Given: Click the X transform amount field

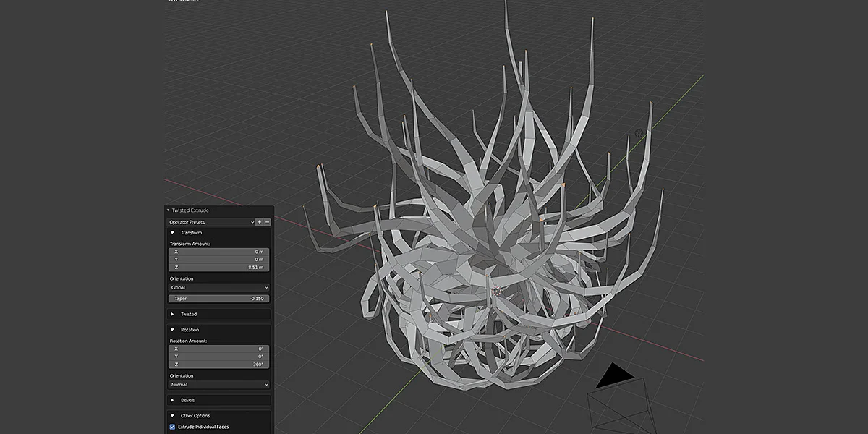Looking at the screenshot, I should pyautogui.click(x=217, y=252).
